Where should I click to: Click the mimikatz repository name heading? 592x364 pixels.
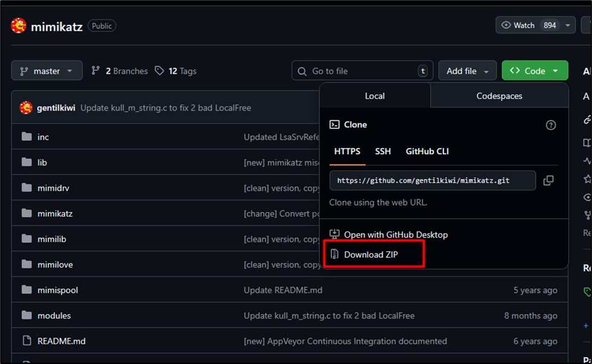coord(57,27)
